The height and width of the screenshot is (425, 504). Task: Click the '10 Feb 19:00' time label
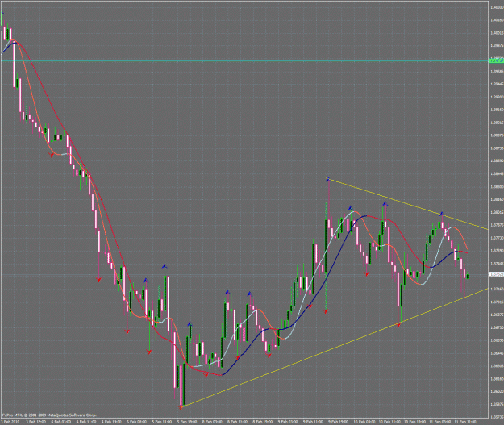[414, 422]
